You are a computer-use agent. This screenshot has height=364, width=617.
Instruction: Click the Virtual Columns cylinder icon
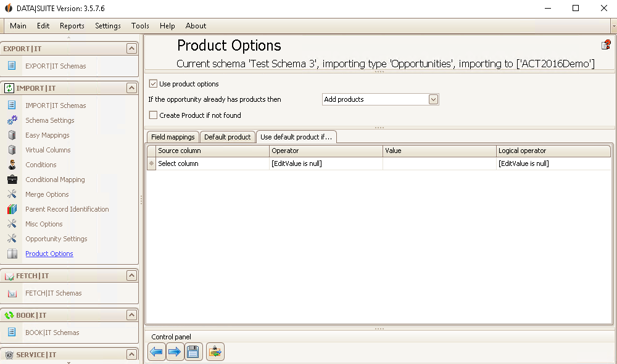point(12,150)
